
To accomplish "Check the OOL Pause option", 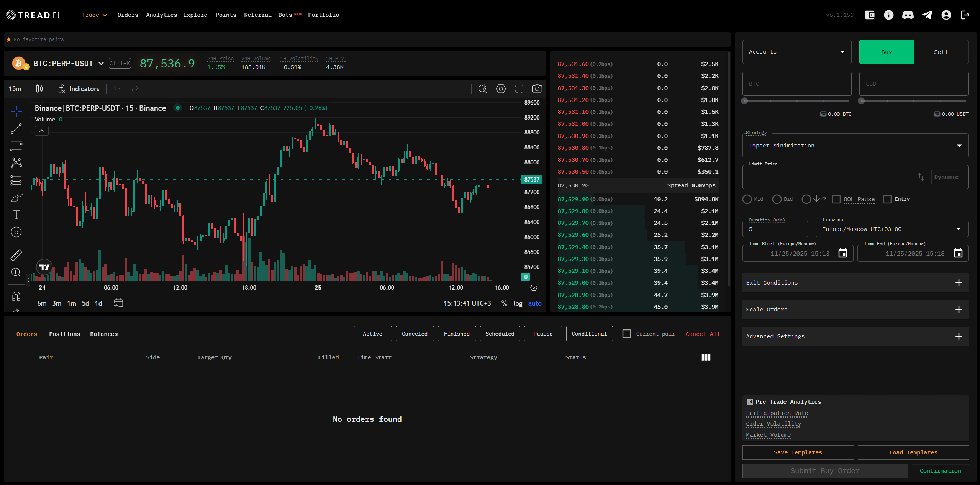I will tap(836, 199).
